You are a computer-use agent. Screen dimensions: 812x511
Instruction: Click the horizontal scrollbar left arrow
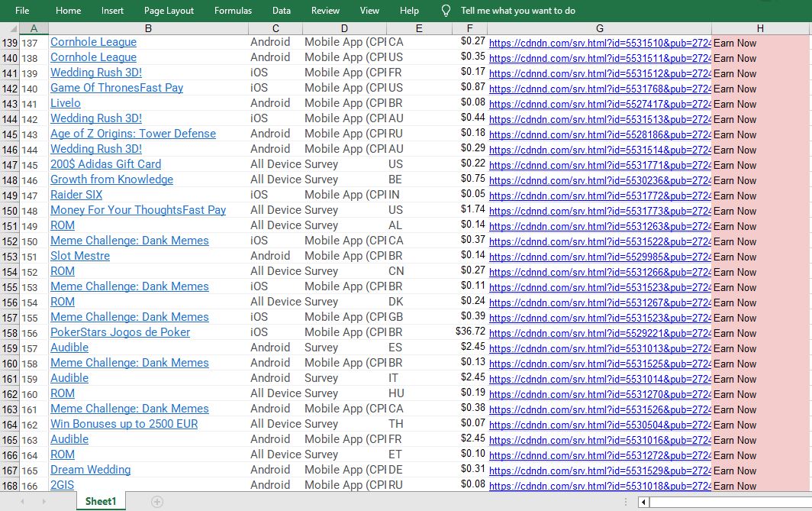(x=644, y=502)
